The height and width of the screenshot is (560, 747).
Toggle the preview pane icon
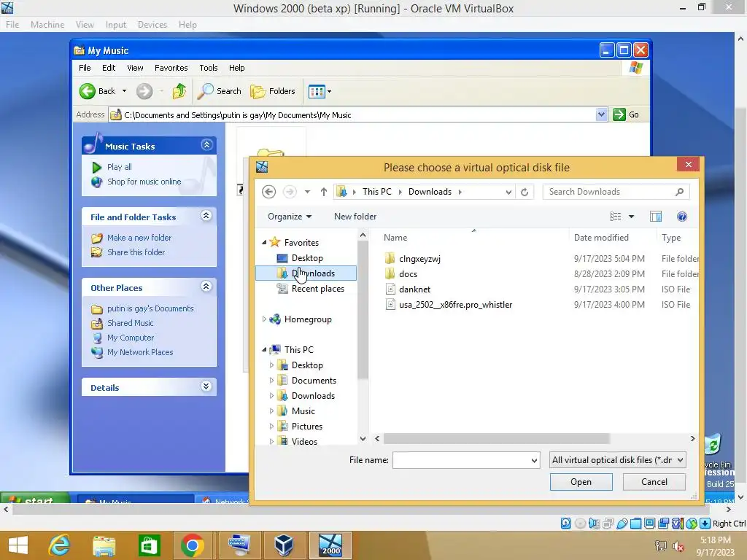coord(656,217)
